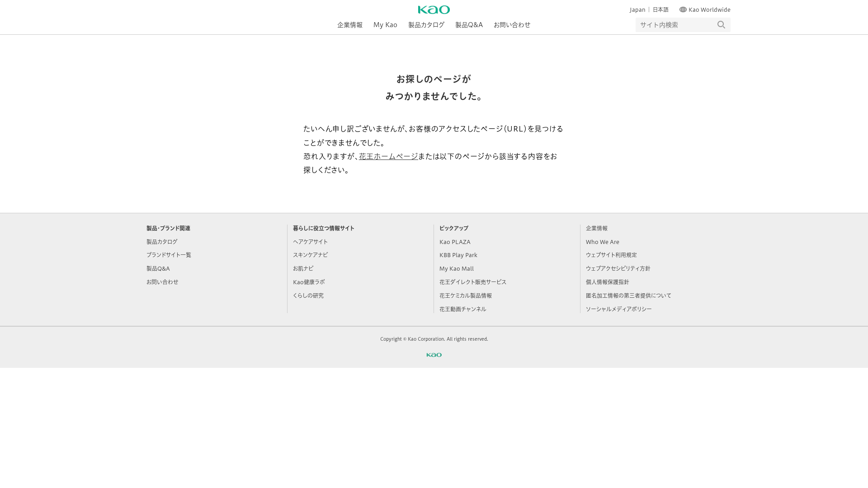Open ブランドサイト一覧 footer link
This screenshot has width=868, height=488.
169,255
